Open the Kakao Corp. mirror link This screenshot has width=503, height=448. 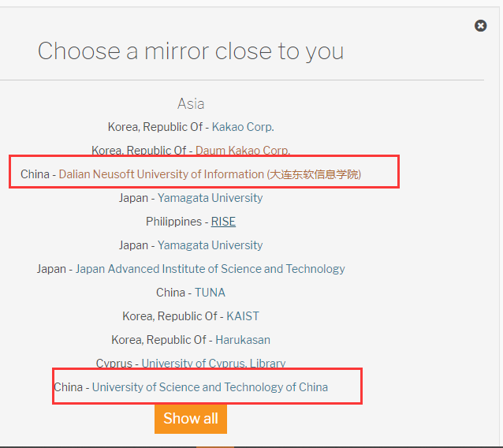[x=243, y=127]
